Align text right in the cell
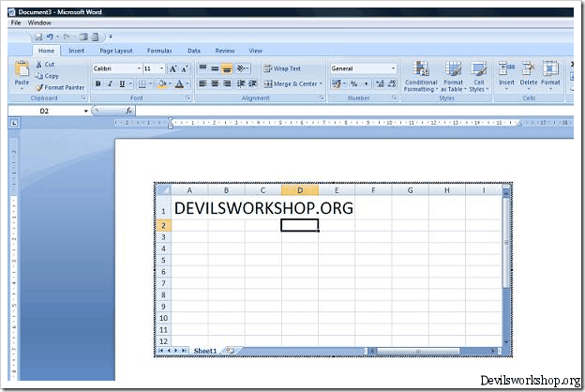 pyautogui.click(x=227, y=83)
